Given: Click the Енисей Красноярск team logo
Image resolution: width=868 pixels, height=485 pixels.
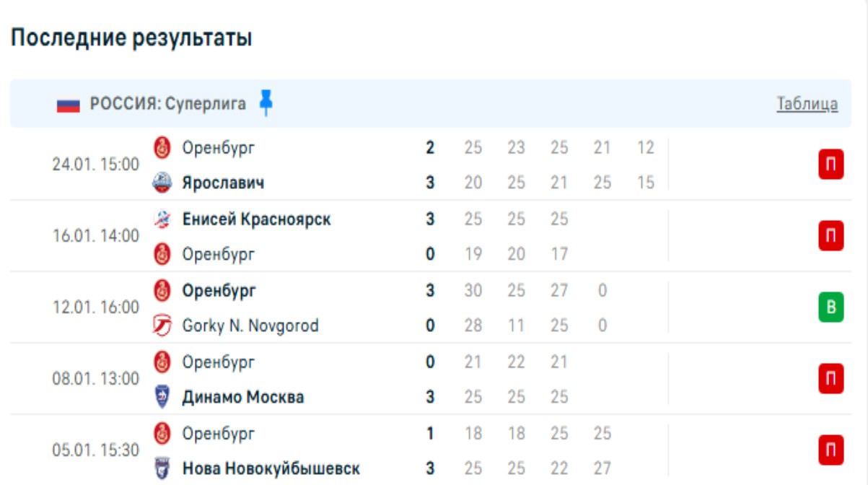Looking at the screenshot, I should pos(163,219).
